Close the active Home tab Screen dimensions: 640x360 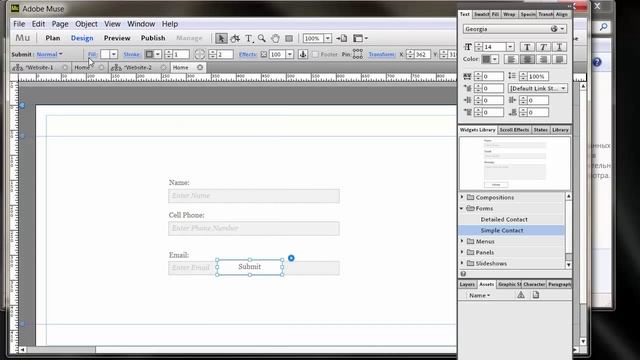tap(200, 67)
